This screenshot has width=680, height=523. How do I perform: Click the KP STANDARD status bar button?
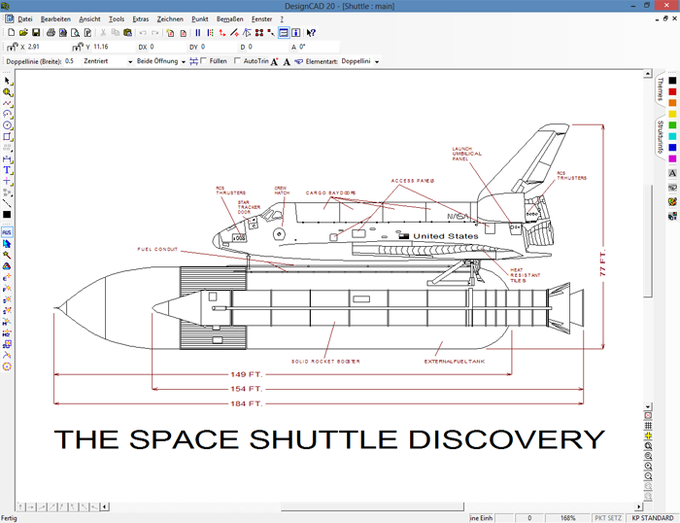tap(652, 518)
